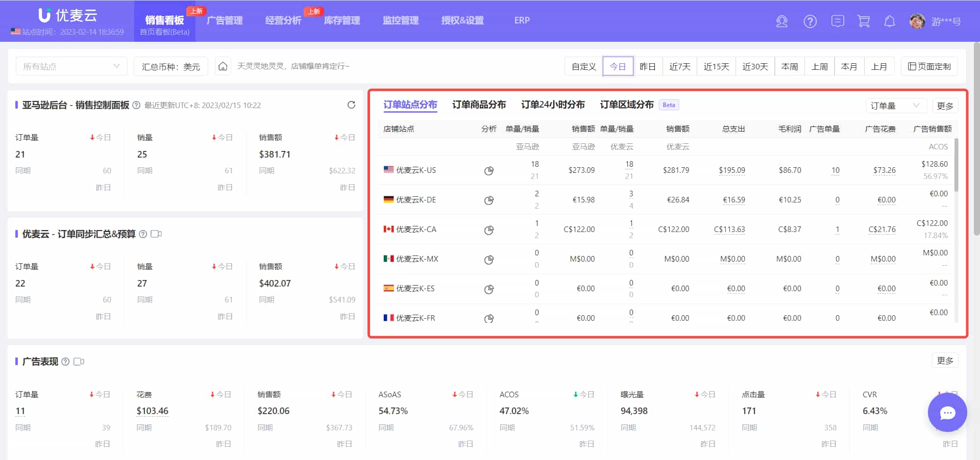Open the shopping cart icon

pyautogui.click(x=864, y=21)
